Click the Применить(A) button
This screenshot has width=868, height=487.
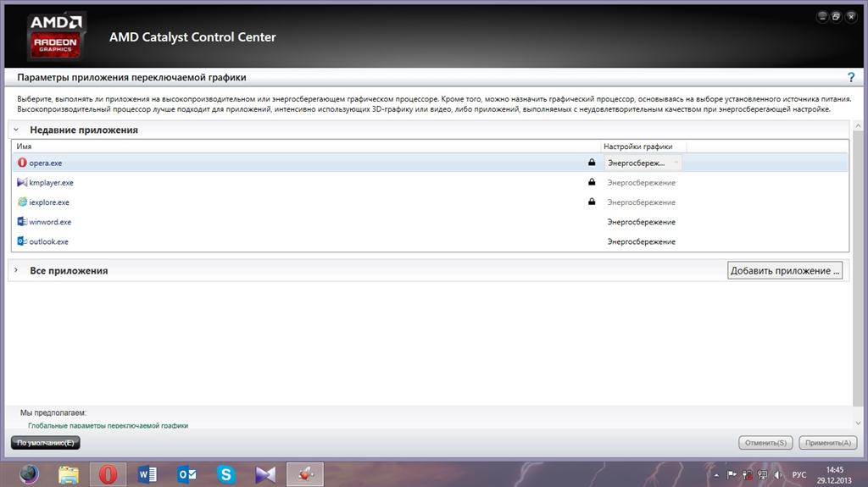click(828, 443)
